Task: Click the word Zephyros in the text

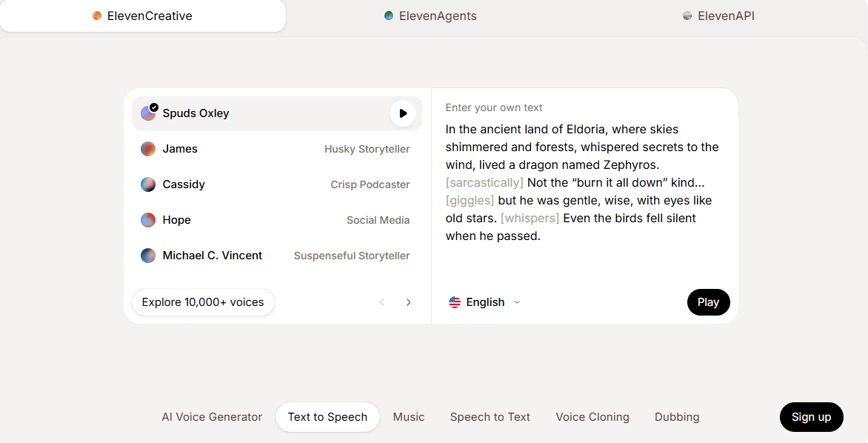Action: pyautogui.click(x=630, y=165)
